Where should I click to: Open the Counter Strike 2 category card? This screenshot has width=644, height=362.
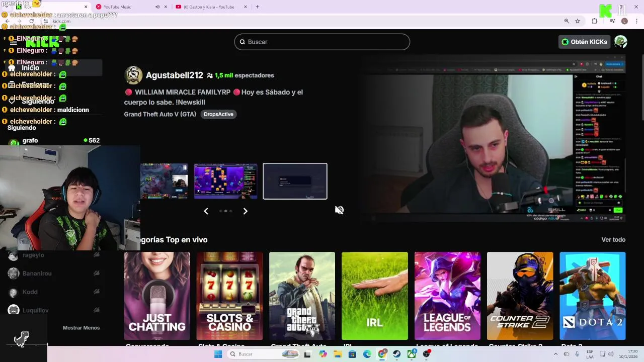(520, 296)
